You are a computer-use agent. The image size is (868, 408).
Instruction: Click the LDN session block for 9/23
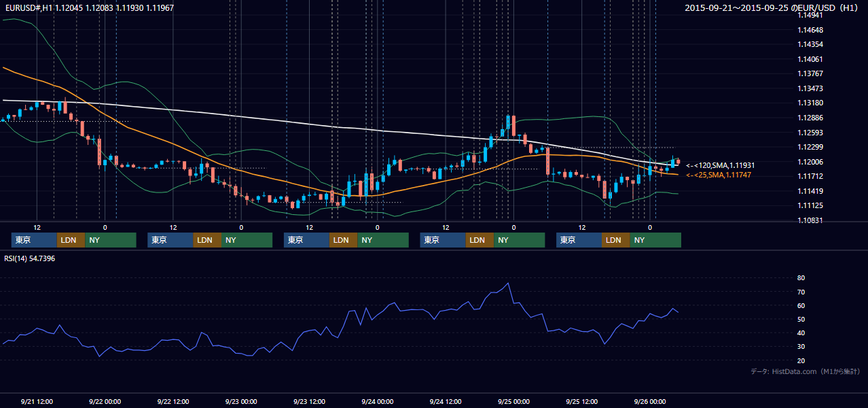pos(343,240)
